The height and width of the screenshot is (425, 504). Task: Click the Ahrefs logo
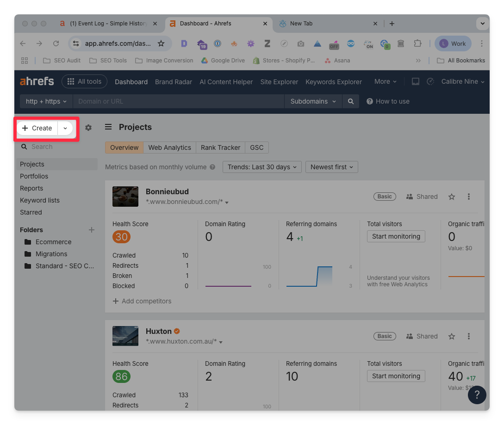(37, 81)
